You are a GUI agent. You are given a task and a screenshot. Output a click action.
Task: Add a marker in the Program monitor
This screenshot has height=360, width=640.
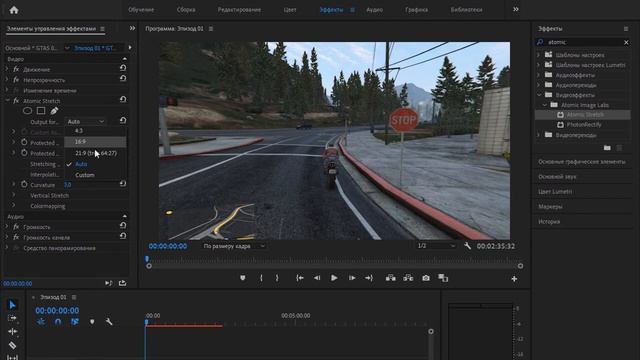point(243,278)
